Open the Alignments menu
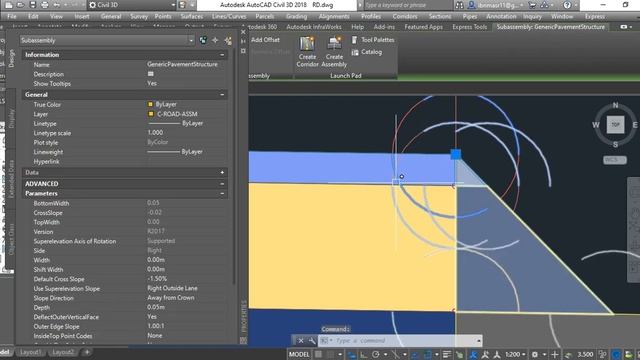The image size is (640, 360). tap(334, 17)
